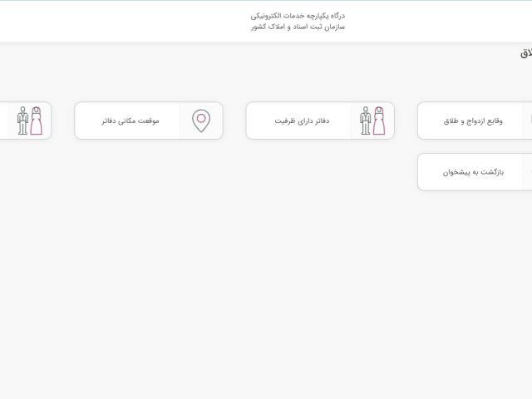Open the دفاتر دارای ظرفیت card

(x=319, y=121)
